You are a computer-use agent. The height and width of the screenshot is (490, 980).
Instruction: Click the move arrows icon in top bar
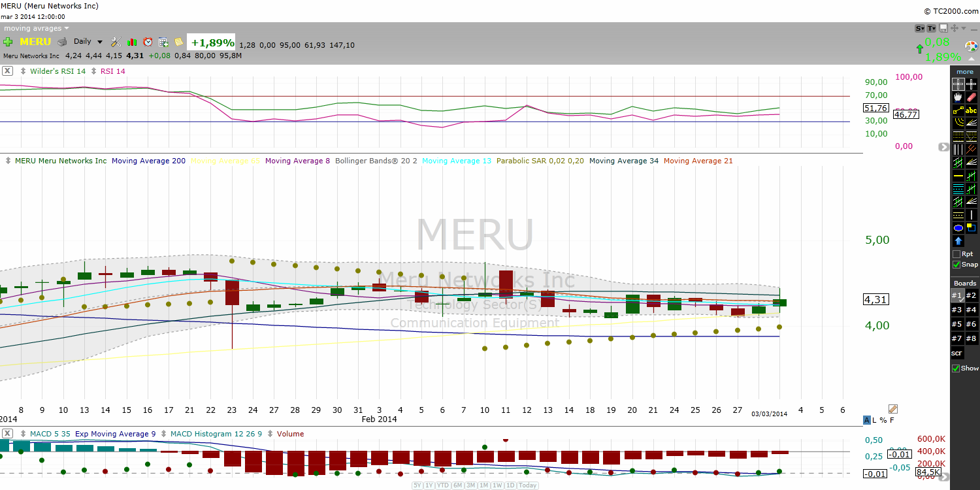[955, 28]
